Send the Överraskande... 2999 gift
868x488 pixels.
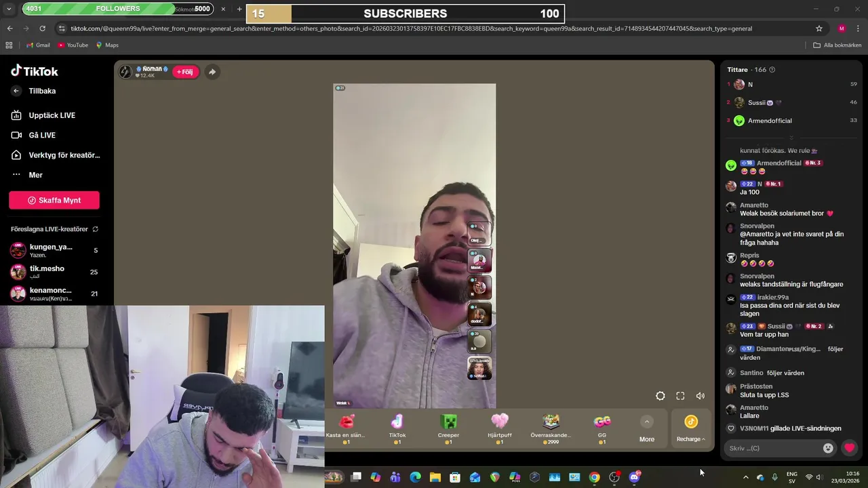551,429
